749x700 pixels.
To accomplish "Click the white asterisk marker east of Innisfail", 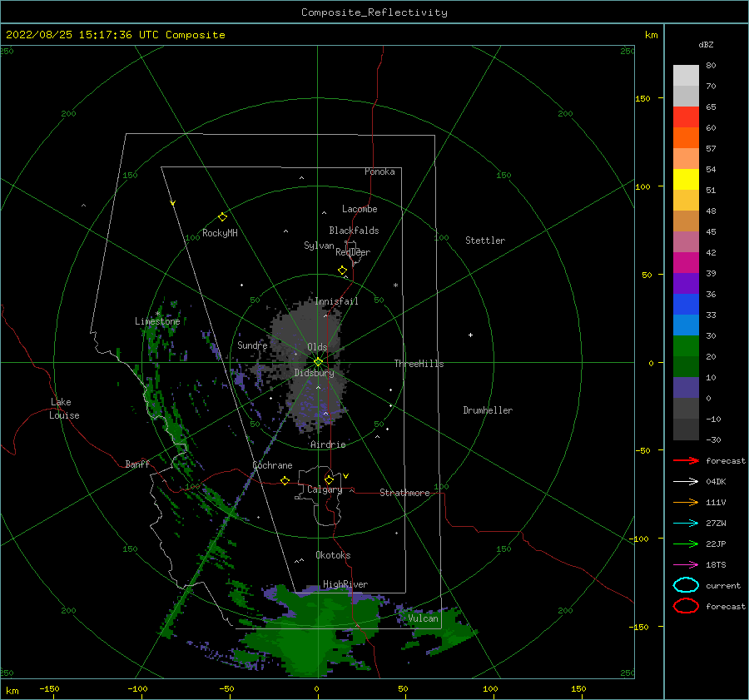I will (x=395, y=285).
